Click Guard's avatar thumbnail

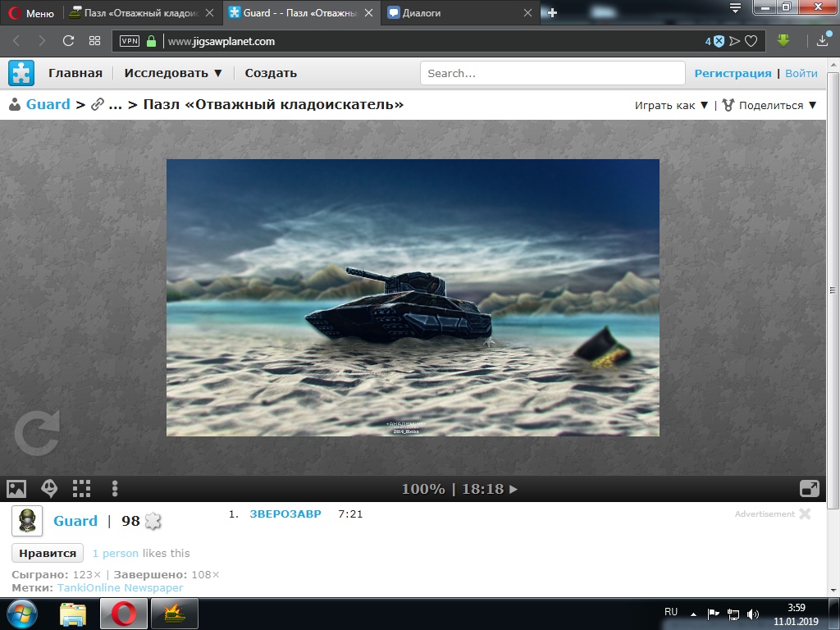click(x=27, y=521)
